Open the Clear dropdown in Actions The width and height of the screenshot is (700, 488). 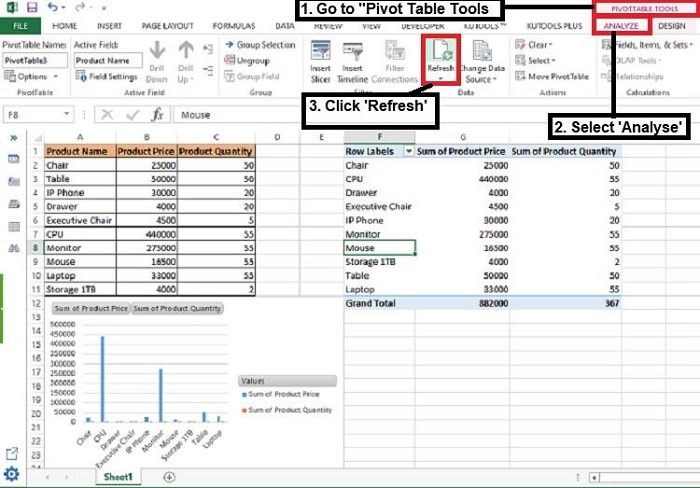coord(534,45)
